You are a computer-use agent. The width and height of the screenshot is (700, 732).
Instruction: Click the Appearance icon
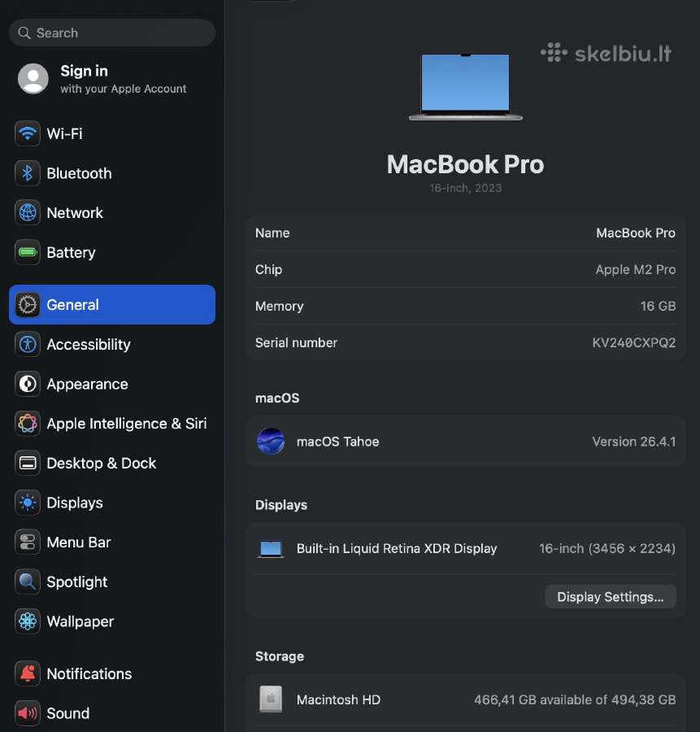28,384
